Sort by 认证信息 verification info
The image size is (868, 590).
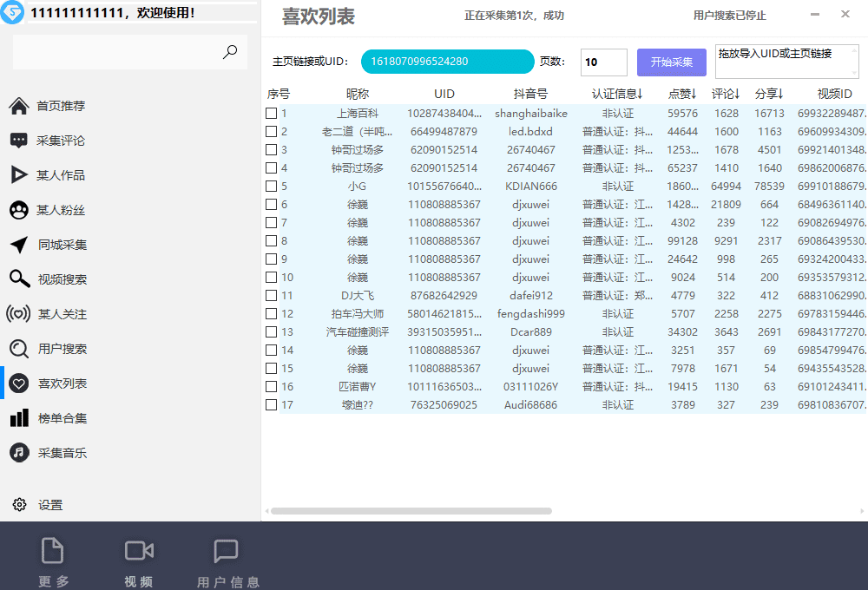point(617,94)
